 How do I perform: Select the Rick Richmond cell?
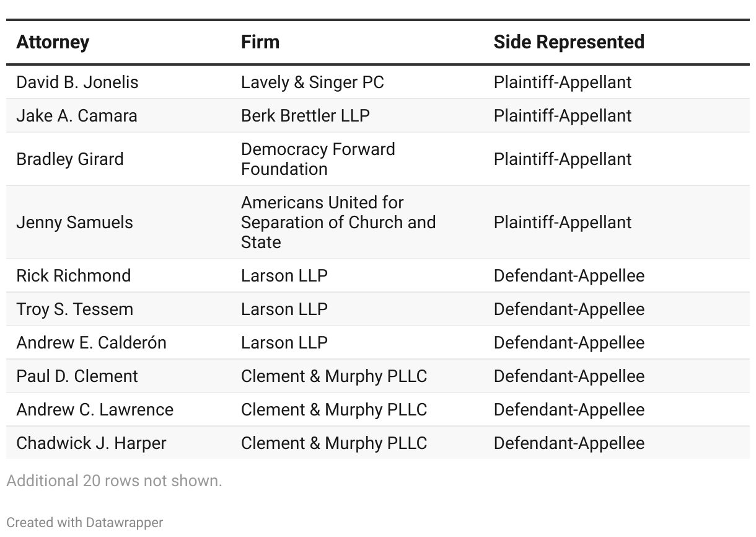click(74, 276)
